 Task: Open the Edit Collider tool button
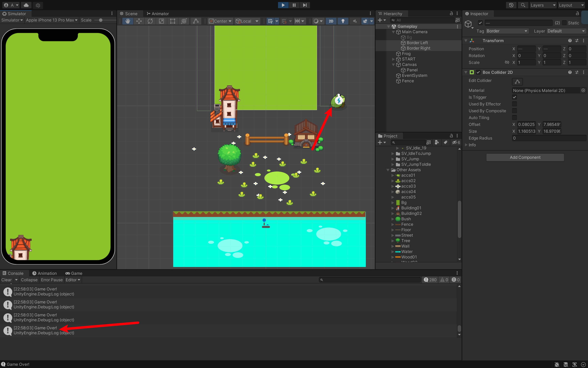(x=517, y=82)
